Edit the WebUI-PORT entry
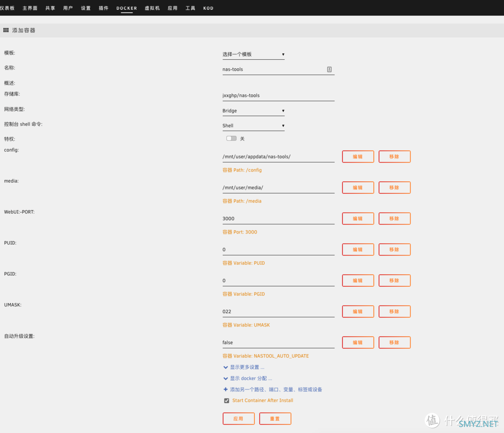 click(358, 219)
